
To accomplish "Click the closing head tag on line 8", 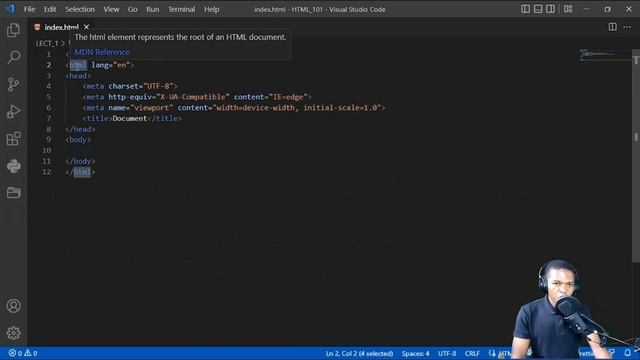I will coord(80,129).
